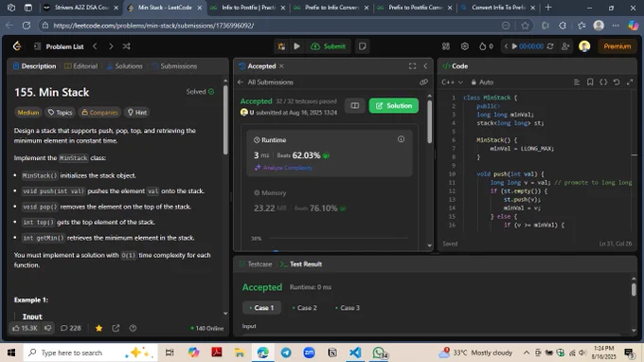Switch to the Description tab
The height and width of the screenshot is (362, 644).
(34, 66)
